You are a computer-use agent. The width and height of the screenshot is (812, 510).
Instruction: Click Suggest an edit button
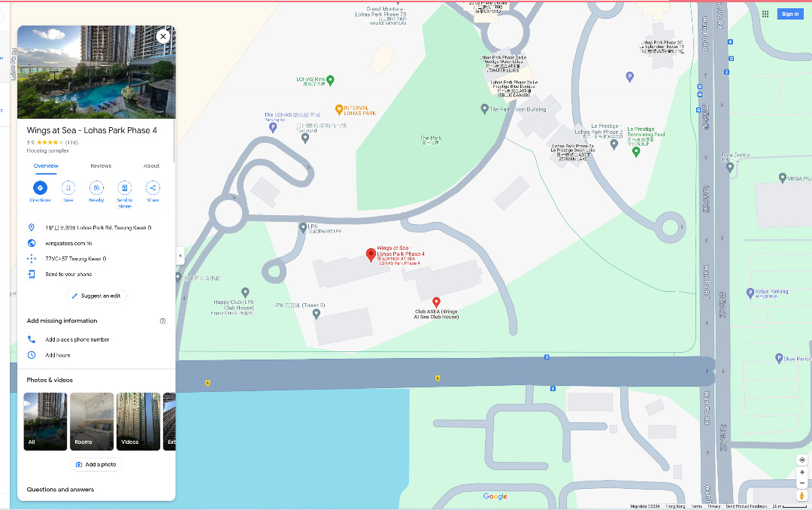96,296
